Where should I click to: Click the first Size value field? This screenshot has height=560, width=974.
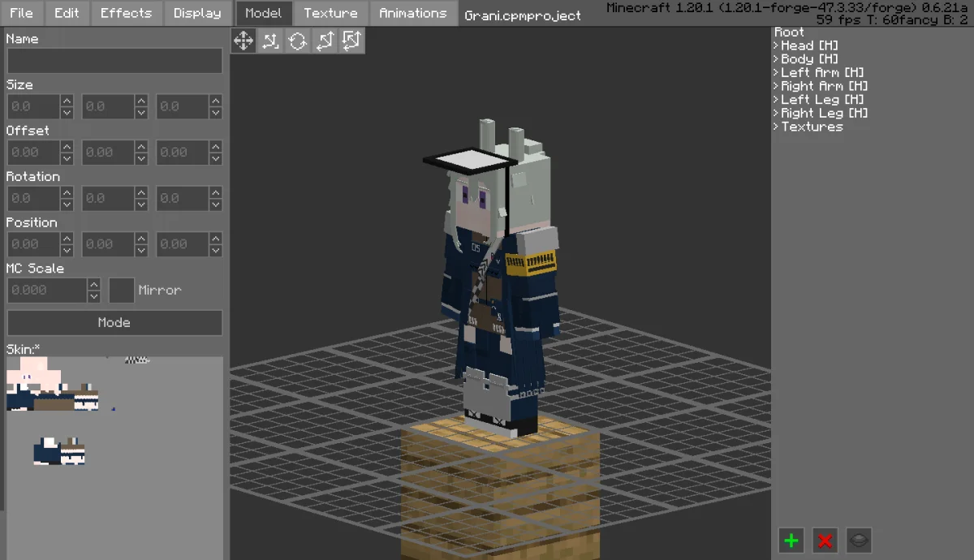[33, 106]
